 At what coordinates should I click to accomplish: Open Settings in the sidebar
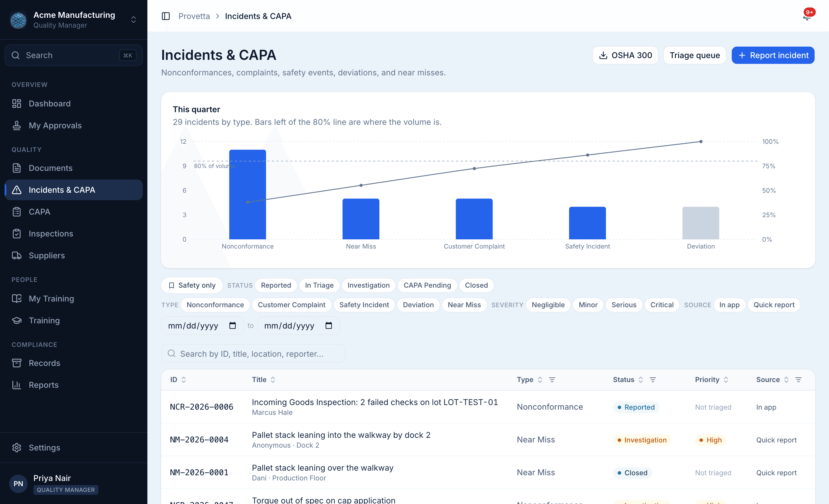[73, 448]
